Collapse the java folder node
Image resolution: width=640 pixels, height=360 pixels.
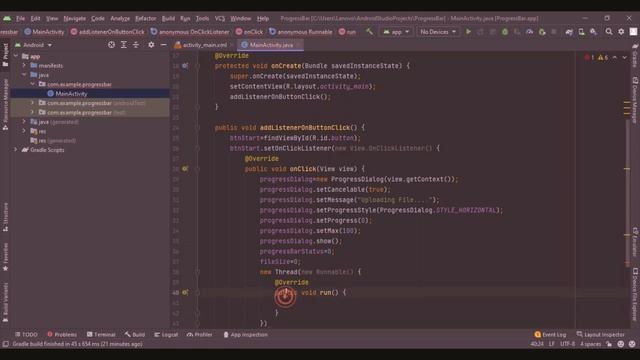click(24, 75)
